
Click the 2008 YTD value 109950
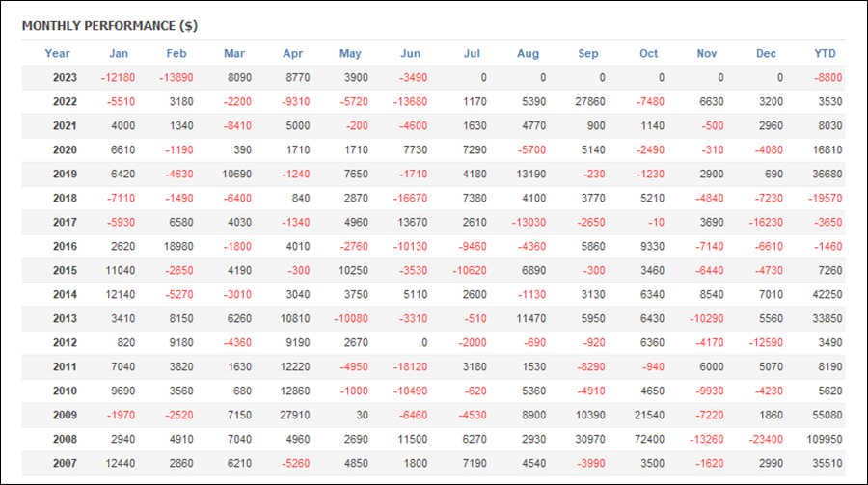tap(825, 439)
